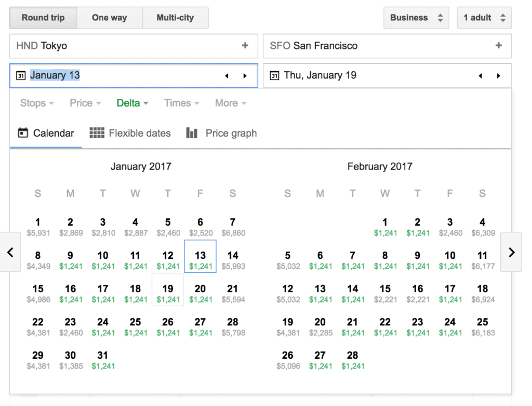This screenshot has height=406, width=532.
Task: Select January 7 priced $6,860
Action: (x=233, y=227)
